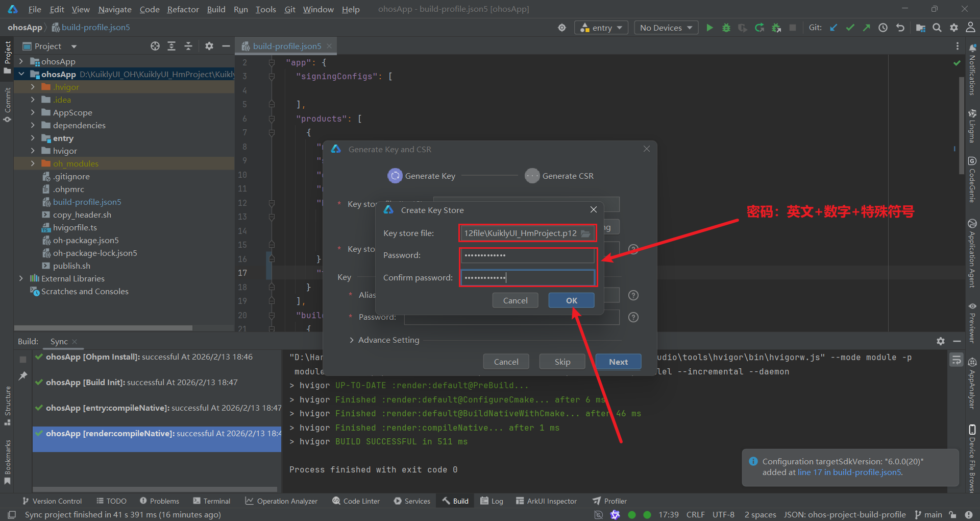Click the Password field in Create Key Store
Screen dimensions: 980x521
528,255
